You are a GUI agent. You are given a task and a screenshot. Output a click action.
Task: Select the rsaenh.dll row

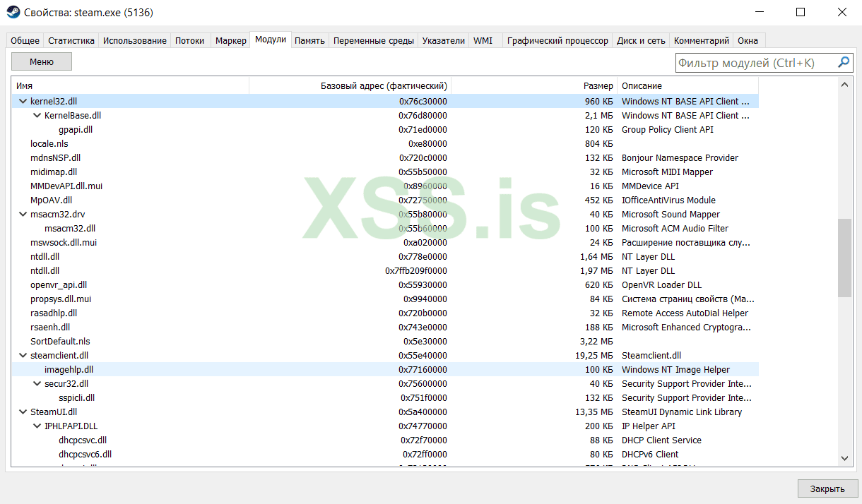pos(385,328)
